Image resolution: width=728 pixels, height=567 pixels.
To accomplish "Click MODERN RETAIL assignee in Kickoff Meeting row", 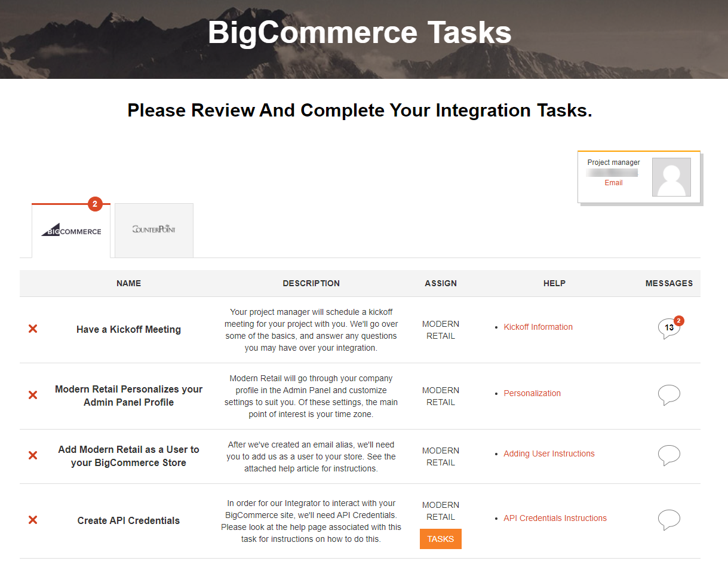I will tap(441, 330).
